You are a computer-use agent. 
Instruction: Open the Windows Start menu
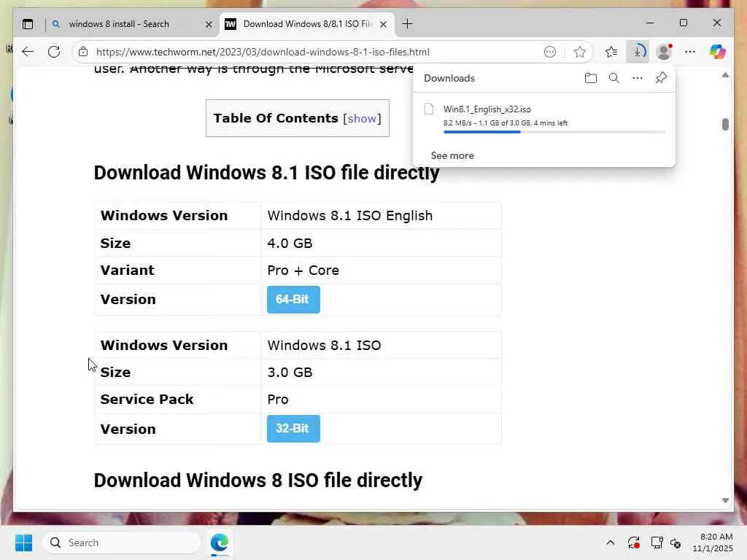coord(24,542)
